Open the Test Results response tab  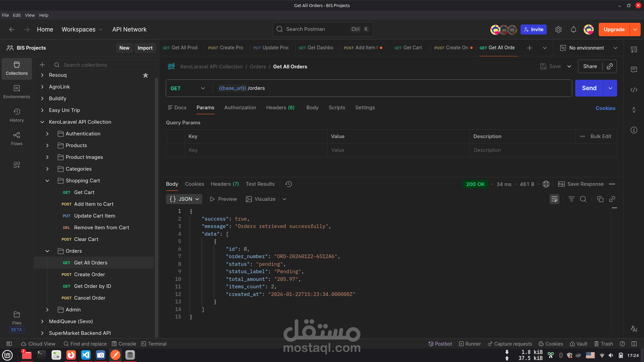[x=260, y=184]
